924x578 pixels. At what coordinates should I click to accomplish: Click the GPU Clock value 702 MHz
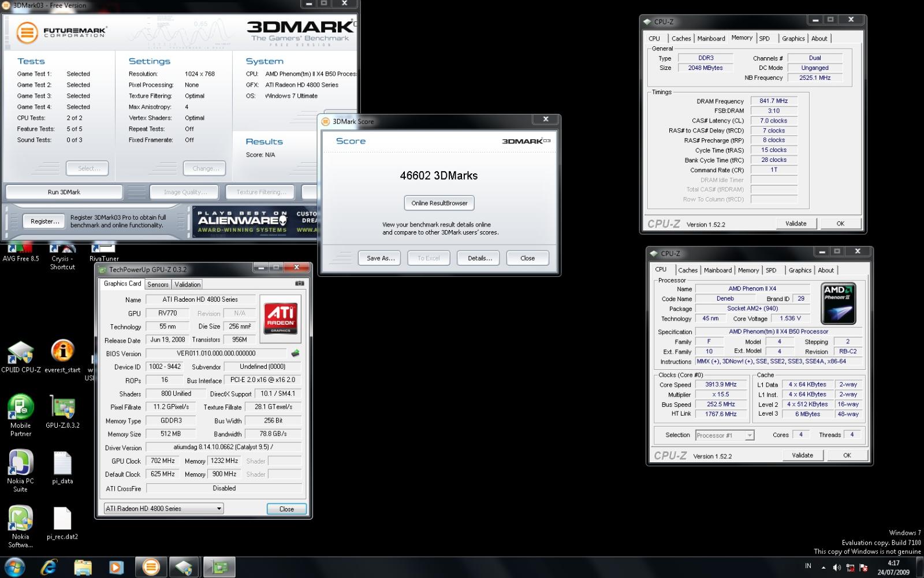(163, 461)
